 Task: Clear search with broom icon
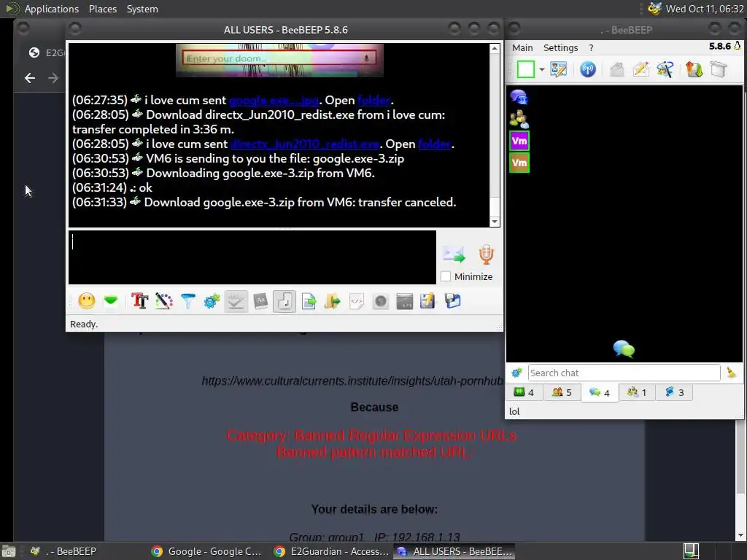click(731, 373)
